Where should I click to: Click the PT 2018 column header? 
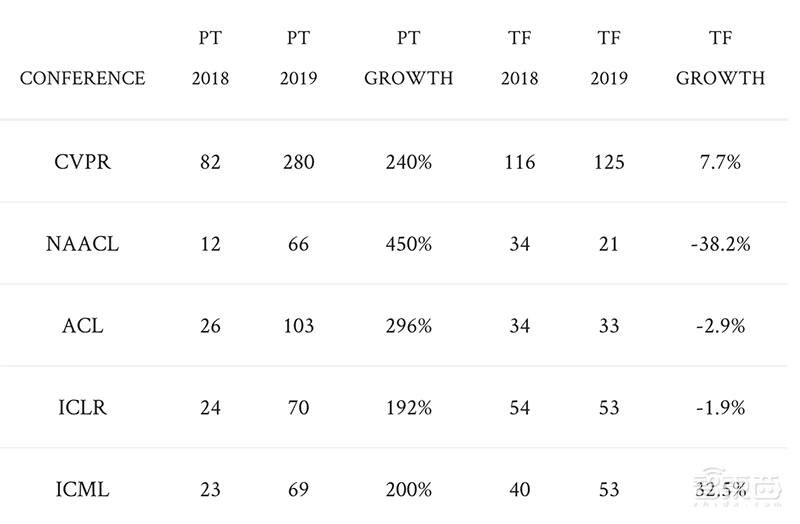tap(210, 58)
